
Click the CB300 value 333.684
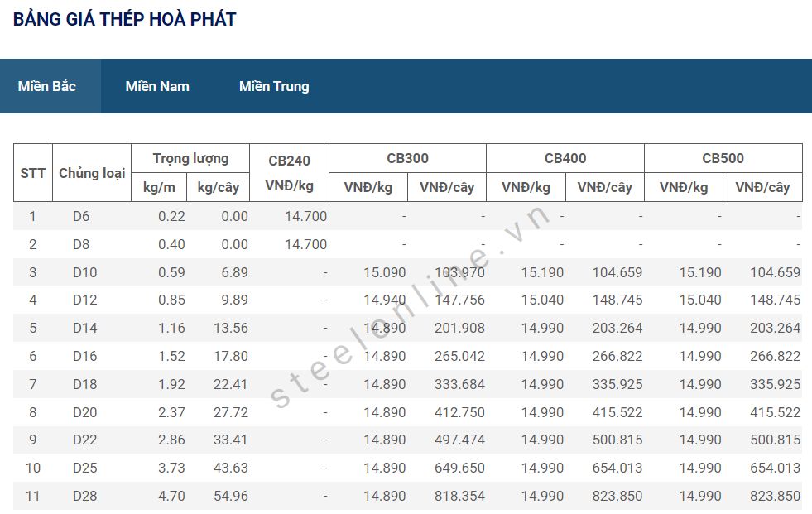[x=460, y=384]
